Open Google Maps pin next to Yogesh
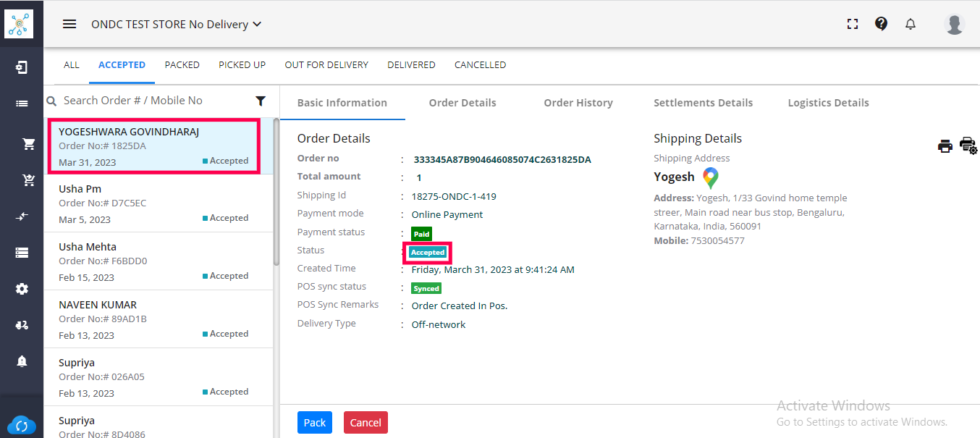The width and height of the screenshot is (980, 438). [x=711, y=178]
